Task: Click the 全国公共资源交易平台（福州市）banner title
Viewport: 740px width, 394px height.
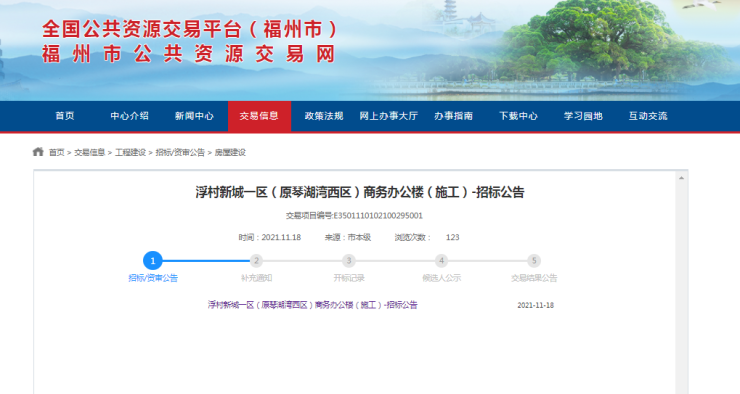Action: click(x=190, y=29)
